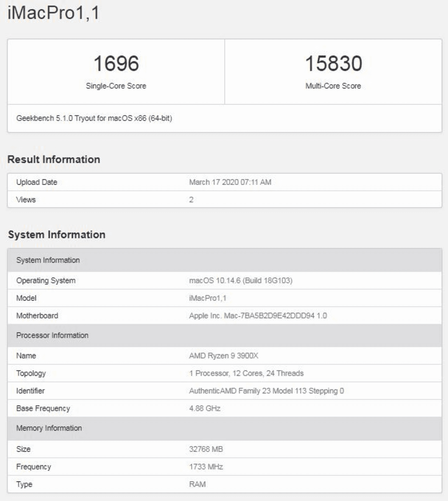Click the Single-Core Score label

click(116, 86)
